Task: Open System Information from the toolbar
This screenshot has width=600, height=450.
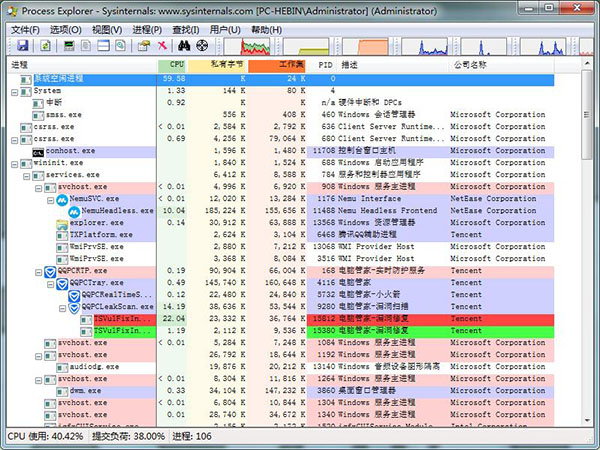Action: [68, 46]
